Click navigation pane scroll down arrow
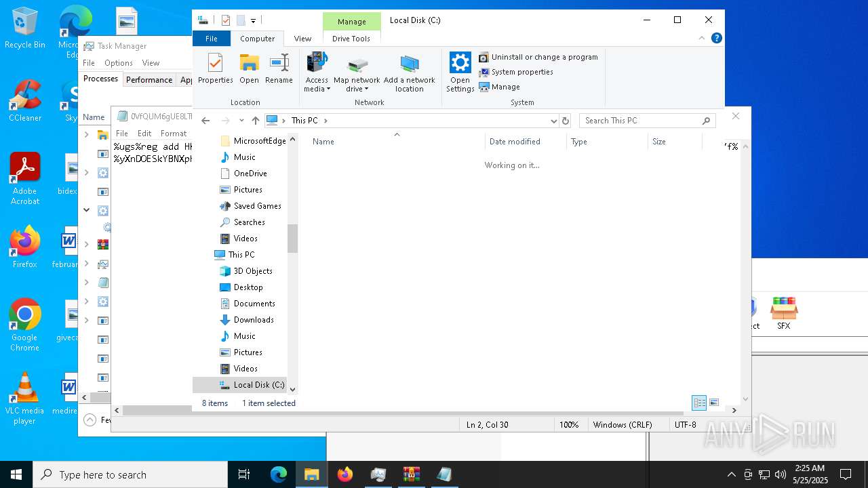The height and width of the screenshot is (488, 868). click(293, 389)
